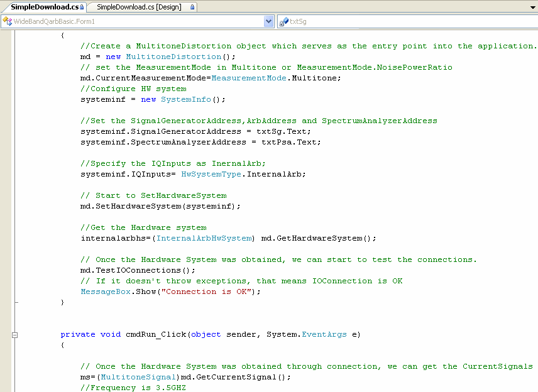Collapse the cmdRun_Click method region
This screenshot has width=538, height=392.
coord(14,334)
